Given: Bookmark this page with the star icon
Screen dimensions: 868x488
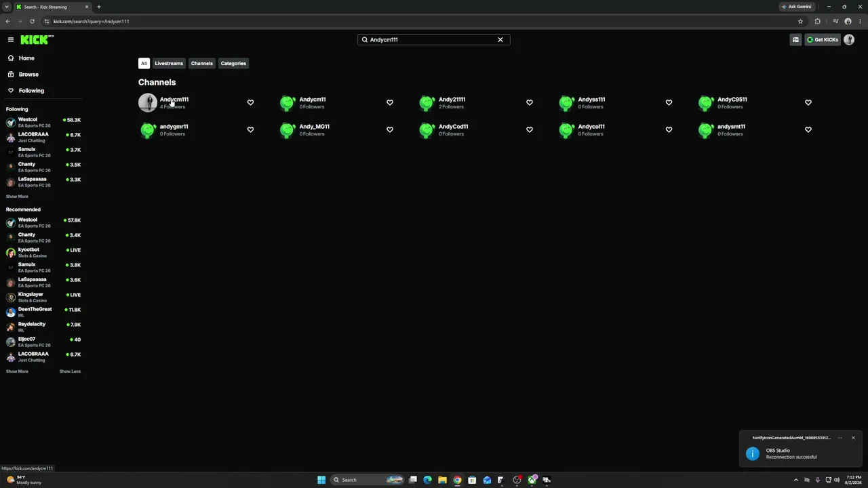Looking at the screenshot, I should (x=800, y=21).
